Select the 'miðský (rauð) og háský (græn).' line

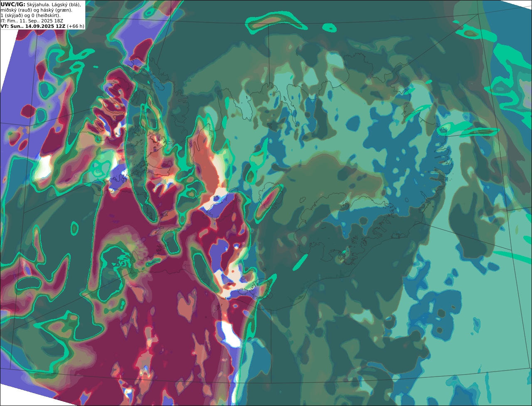(36, 10)
